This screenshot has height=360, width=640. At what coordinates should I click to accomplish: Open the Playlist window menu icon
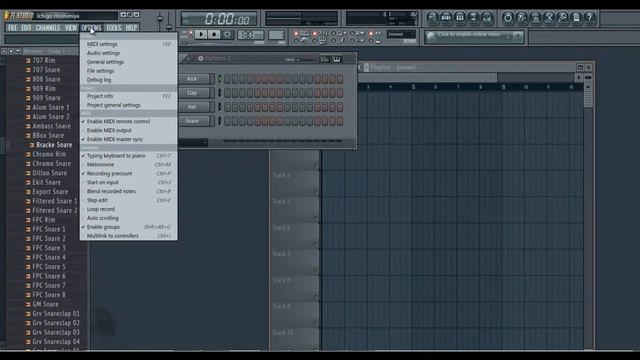pos(367,67)
